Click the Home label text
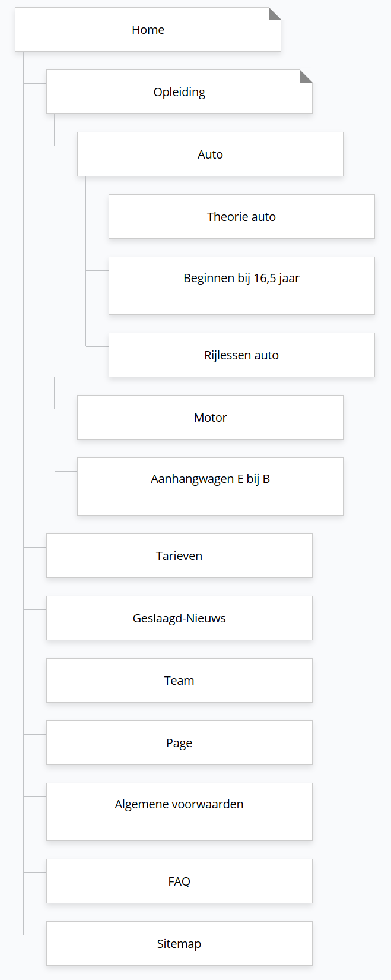 (148, 30)
